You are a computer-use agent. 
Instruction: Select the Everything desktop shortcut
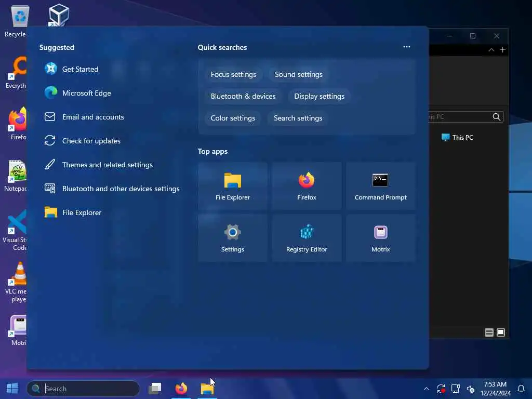point(16,73)
